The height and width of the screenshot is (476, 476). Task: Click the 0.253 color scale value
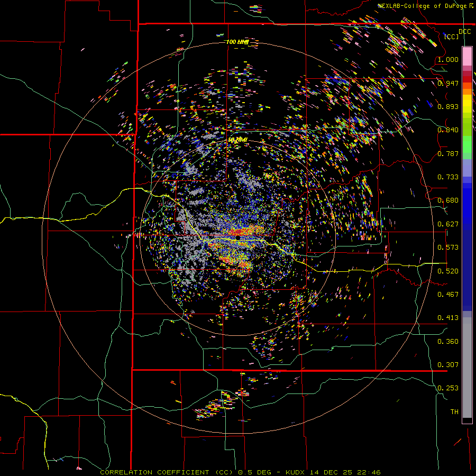(448, 388)
